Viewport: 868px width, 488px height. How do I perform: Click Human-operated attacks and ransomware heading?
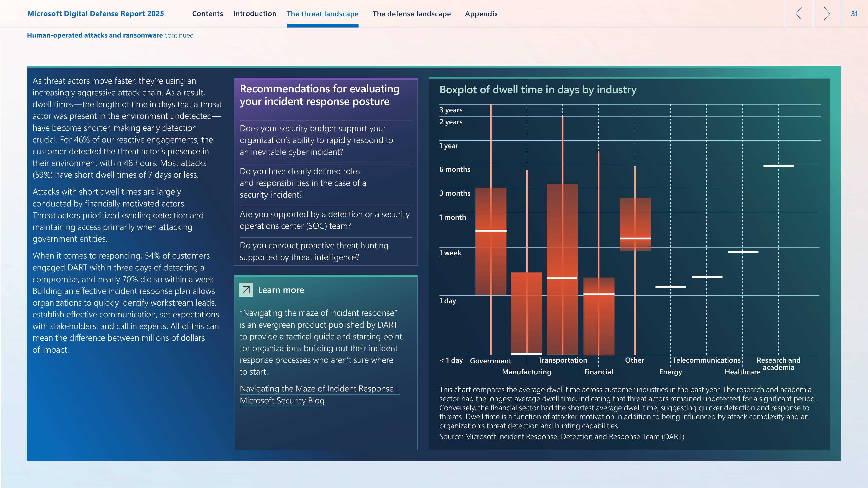[x=95, y=35]
